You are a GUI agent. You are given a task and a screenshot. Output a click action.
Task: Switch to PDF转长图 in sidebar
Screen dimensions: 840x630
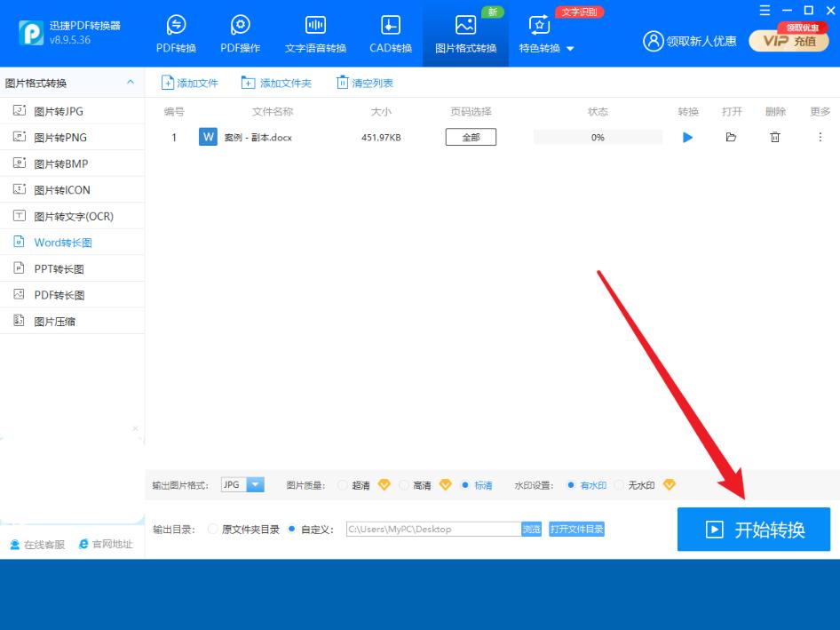59,295
